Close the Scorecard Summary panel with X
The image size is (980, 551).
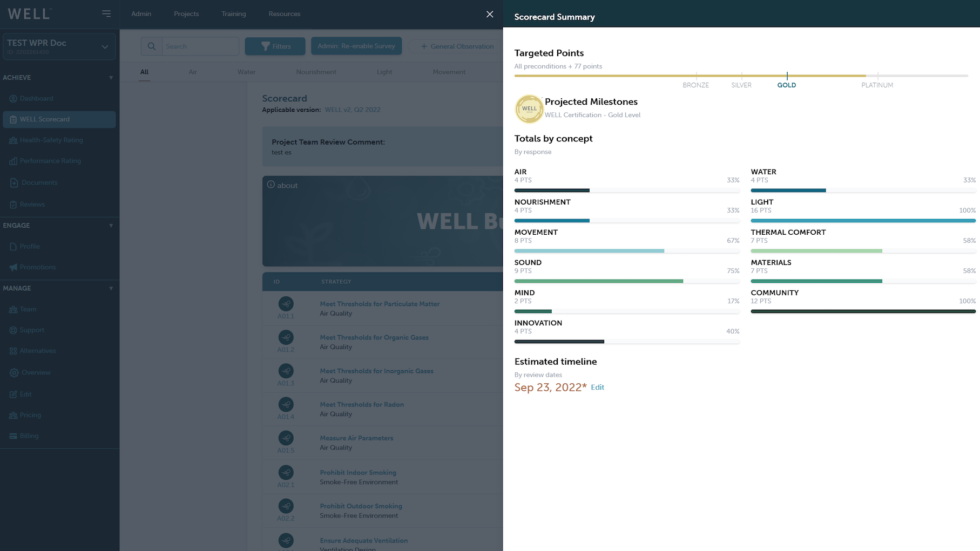tap(490, 14)
